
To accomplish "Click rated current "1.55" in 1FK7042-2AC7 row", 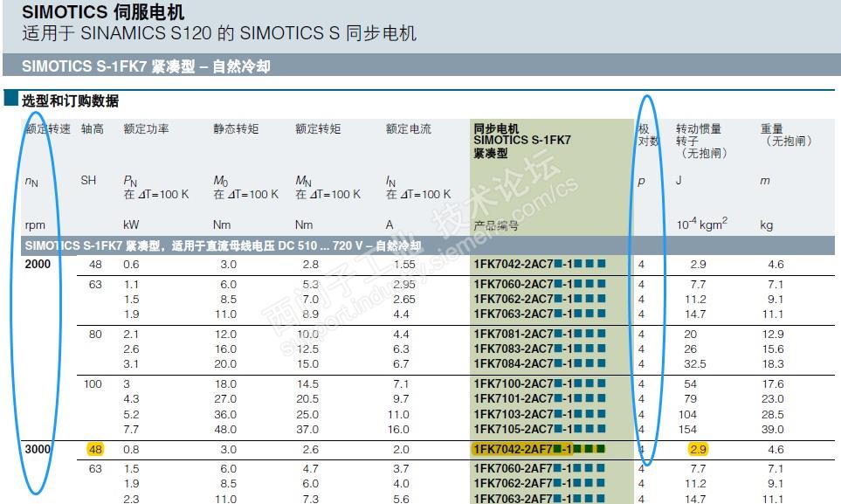I will tap(404, 264).
